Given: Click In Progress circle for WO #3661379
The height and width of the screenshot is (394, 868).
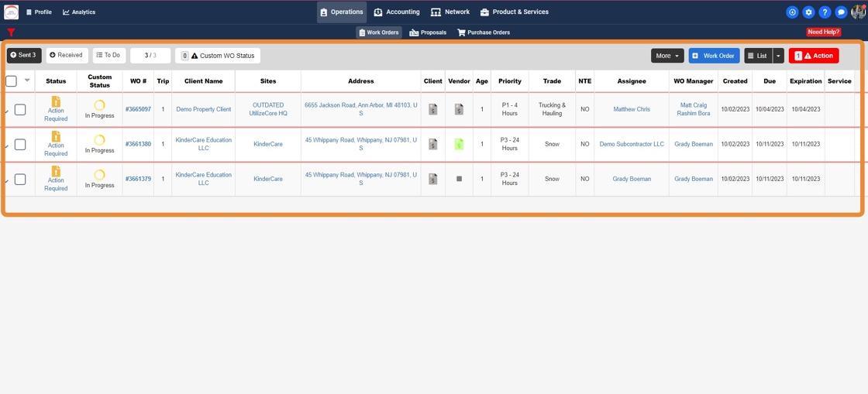Looking at the screenshot, I should pyautogui.click(x=100, y=175).
